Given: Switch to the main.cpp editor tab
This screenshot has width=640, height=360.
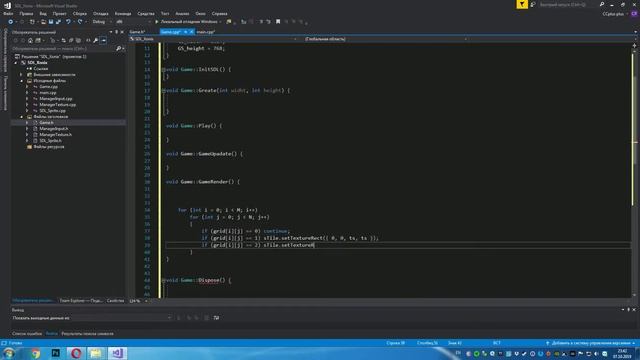Looking at the screenshot, I should pyautogui.click(x=206, y=32).
